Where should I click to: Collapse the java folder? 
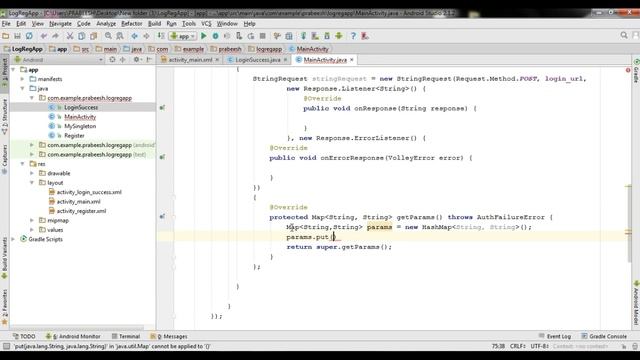click(22, 89)
